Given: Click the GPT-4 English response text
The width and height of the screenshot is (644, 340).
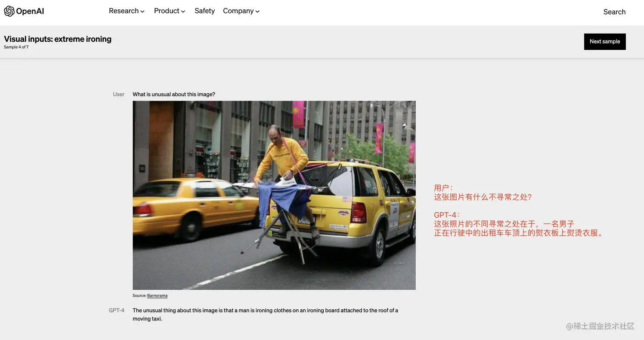Looking at the screenshot, I should pyautogui.click(x=265, y=314).
